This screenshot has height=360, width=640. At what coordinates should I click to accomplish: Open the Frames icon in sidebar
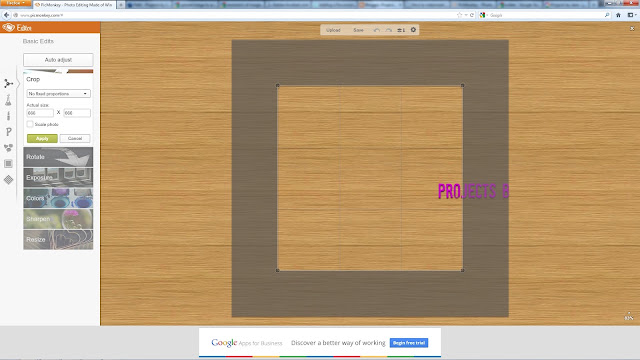tap(8, 164)
